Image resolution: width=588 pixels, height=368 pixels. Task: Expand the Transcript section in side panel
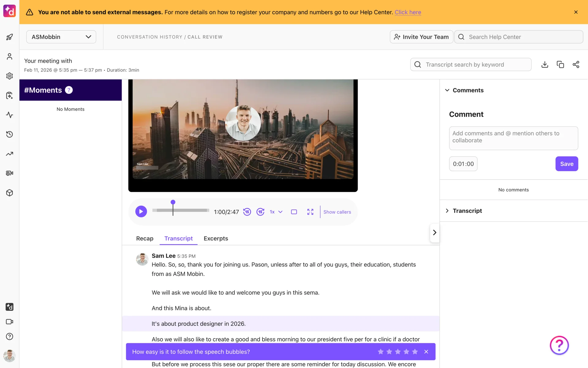(467, 211)
